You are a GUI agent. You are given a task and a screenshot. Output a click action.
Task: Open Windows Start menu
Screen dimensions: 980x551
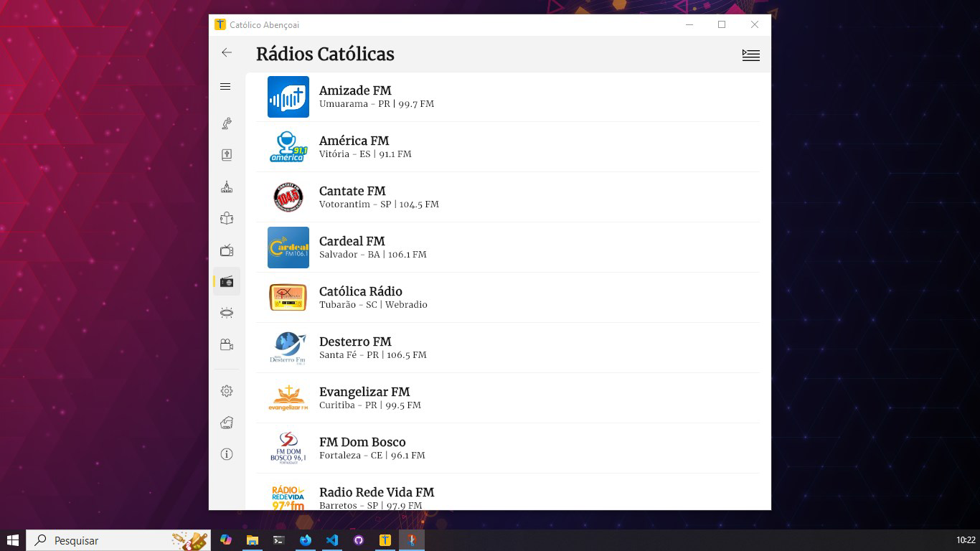click(x=12, y=540)
